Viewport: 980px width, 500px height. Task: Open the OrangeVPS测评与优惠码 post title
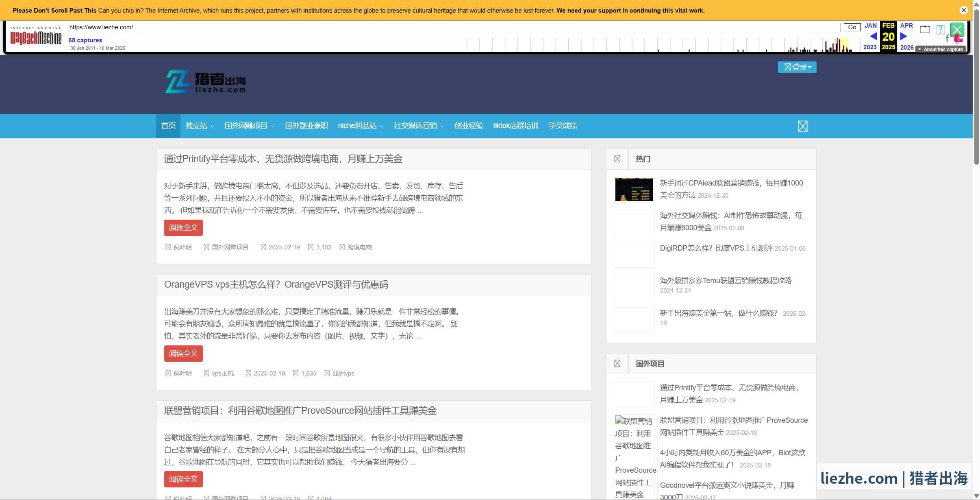click(276, 285)
